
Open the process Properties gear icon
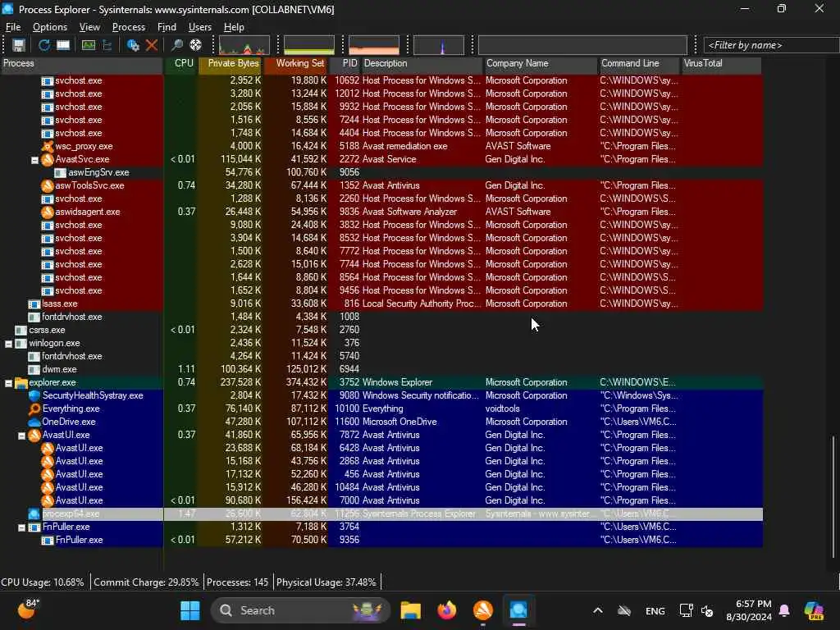[133, 46]
